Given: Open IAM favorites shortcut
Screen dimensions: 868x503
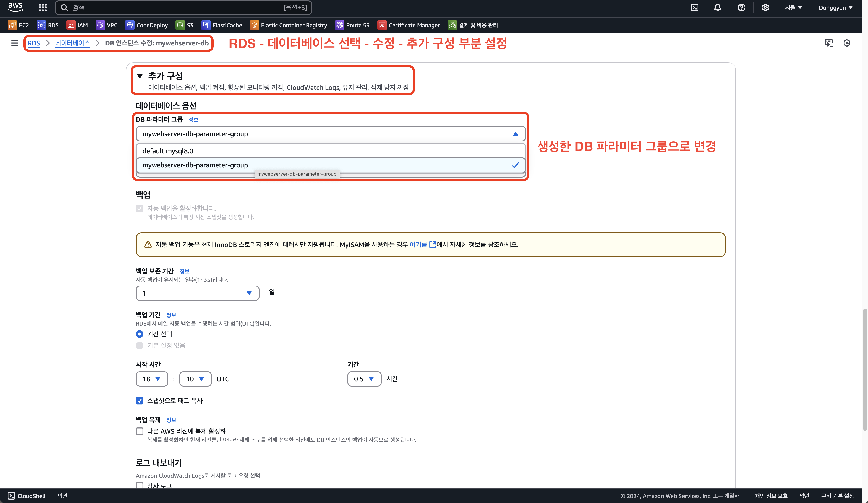Looking at the screenshot, I should coord(77,25).
